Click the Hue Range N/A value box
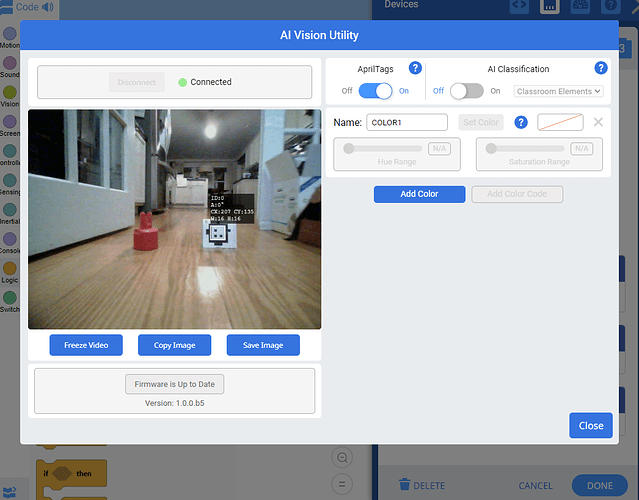The image size is (639, 500). 439,149
